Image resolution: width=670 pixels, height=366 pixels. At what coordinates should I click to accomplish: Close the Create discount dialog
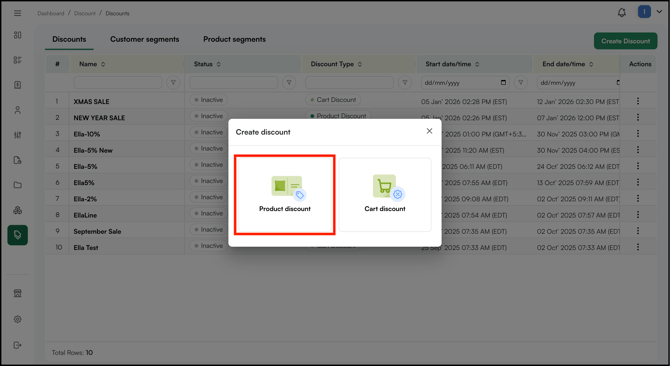(429, 131)
